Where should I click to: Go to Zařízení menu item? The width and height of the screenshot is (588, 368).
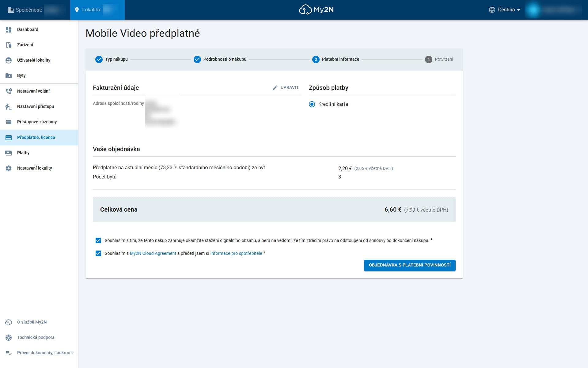click(x=39, y=45)
